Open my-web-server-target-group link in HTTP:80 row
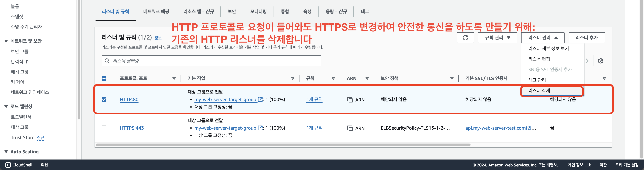The height and width of the screenshot is (170, 644). tap(225, 99)
